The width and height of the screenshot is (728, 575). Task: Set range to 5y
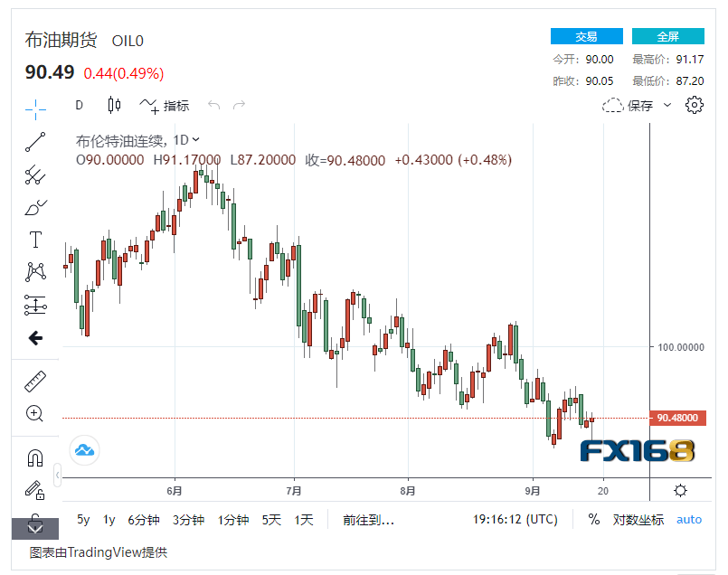coord(83,519)
